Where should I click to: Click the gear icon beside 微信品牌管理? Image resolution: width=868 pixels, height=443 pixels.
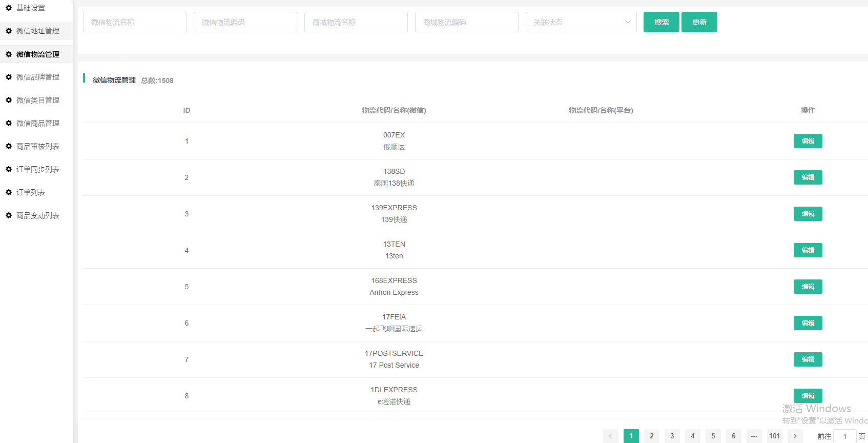9,77
